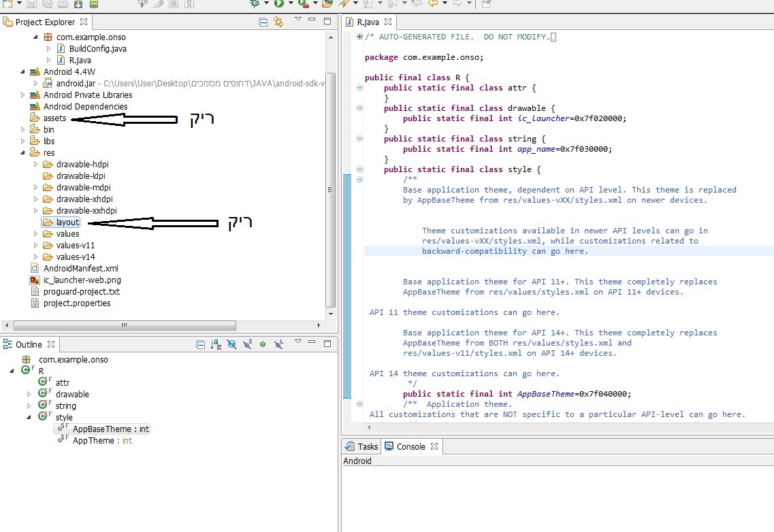The height and width of the screenshot is (532, 774).
Task: Toggle Link with Editor in Project Explorer
Action: click(278, 22)
